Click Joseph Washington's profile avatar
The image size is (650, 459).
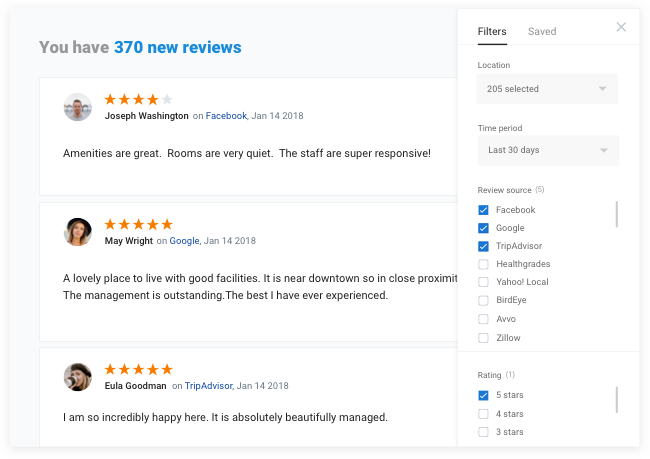tap(78, 107)
